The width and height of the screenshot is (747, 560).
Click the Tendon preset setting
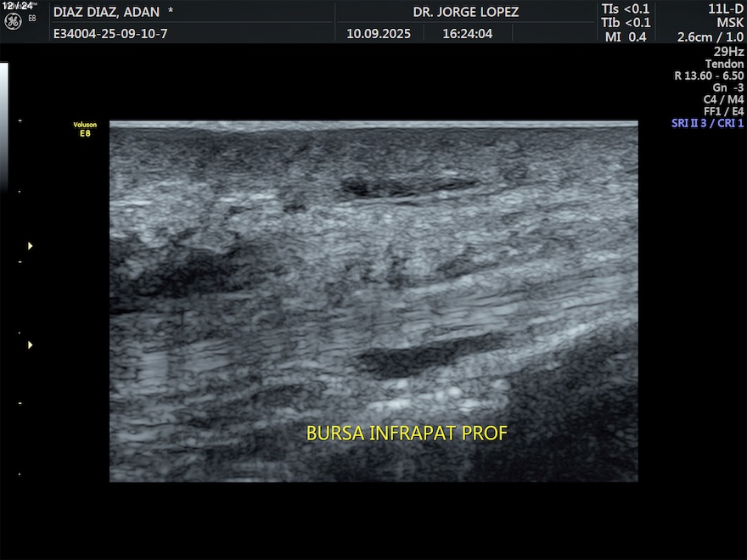pos(724,64)
